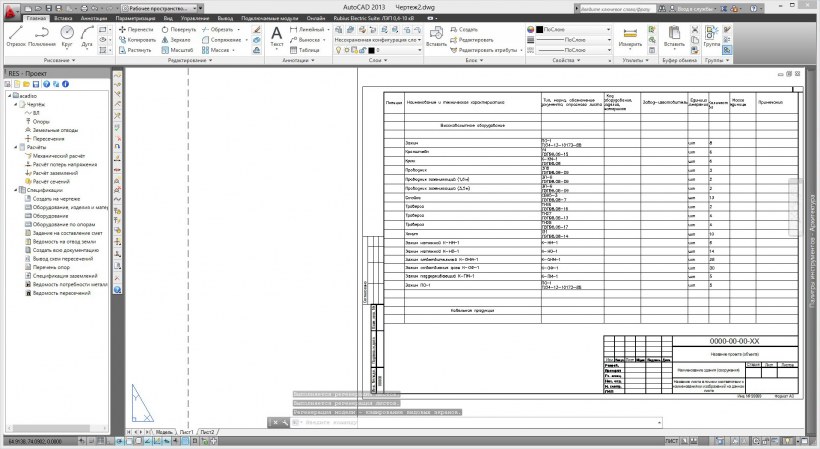This screenshot has height=449, width=820.
Task: Switch to the Вставка ribbon tab
Action: click(64, 18)
